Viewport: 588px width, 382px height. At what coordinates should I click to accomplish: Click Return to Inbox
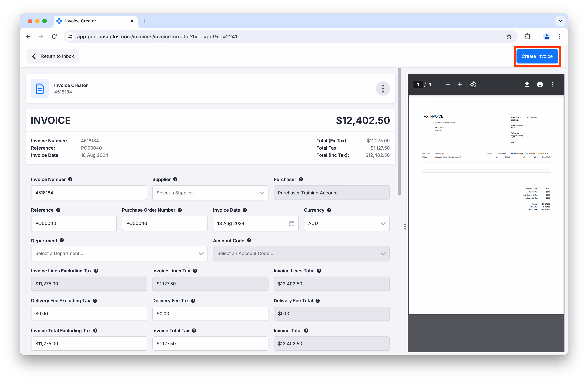click(x=53, y=56)
